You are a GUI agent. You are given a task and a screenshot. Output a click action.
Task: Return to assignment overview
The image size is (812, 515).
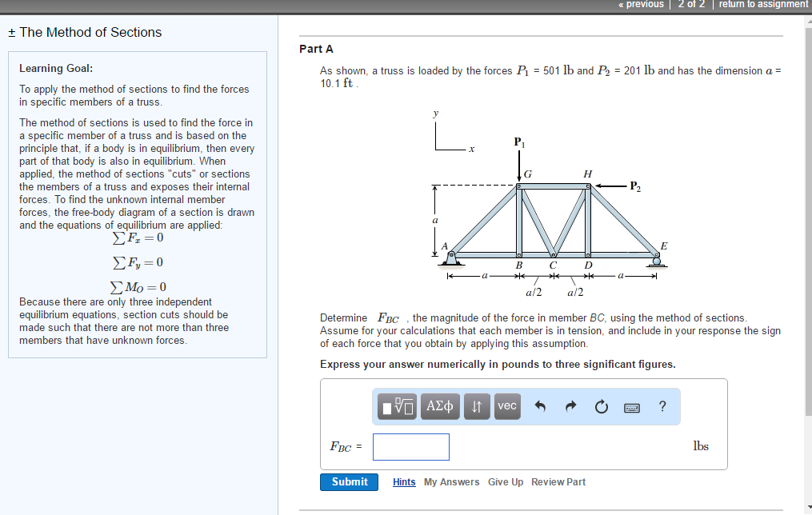point(762,4)
